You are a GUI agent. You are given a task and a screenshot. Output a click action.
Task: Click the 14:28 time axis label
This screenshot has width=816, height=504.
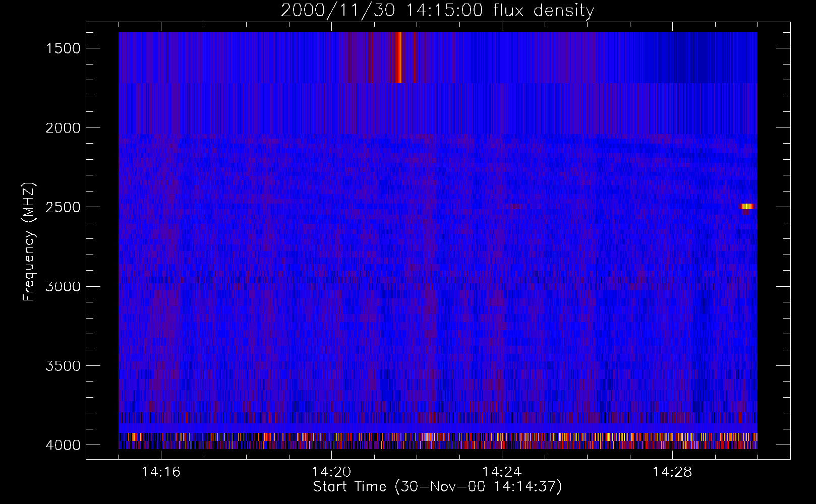[672, 472]
